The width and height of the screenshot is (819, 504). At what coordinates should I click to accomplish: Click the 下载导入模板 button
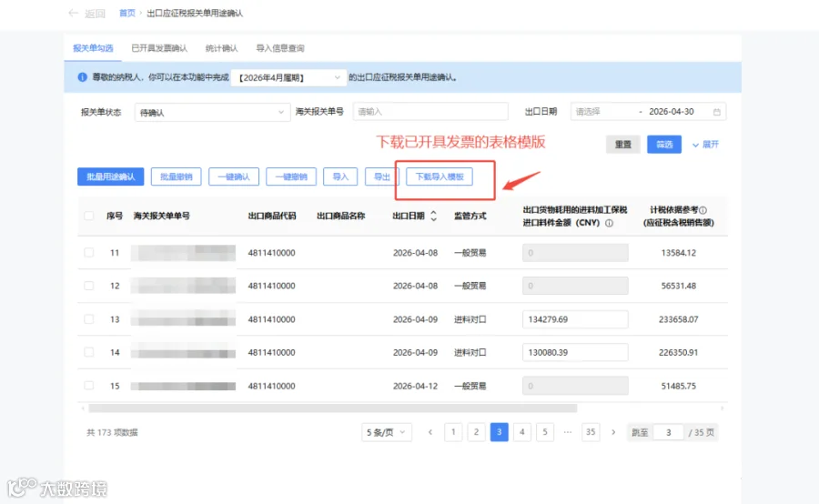[440, 176]
